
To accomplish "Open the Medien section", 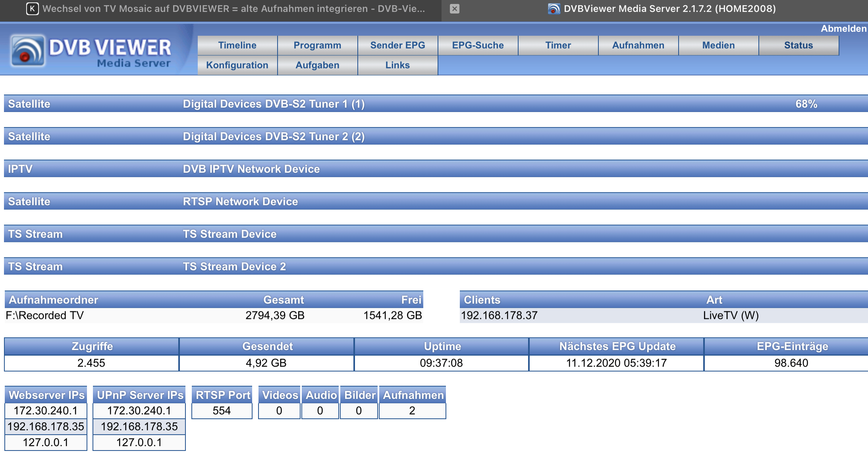I will (x=719, y=45).
